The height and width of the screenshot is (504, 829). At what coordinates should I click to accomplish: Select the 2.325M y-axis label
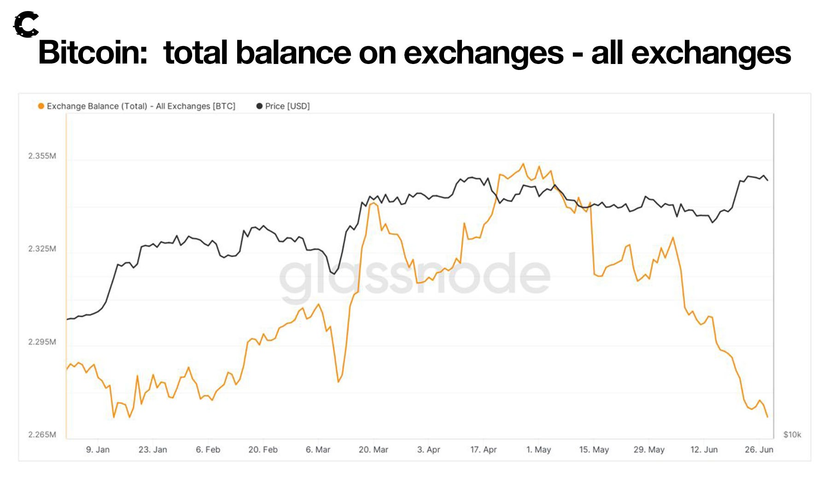(x=42, y=249)
